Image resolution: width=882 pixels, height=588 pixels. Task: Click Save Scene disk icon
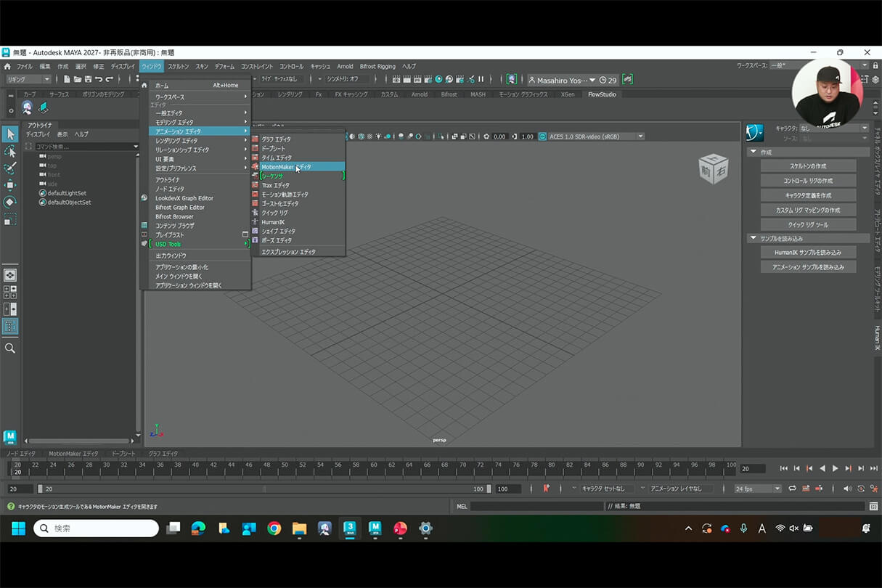point(88,79)
